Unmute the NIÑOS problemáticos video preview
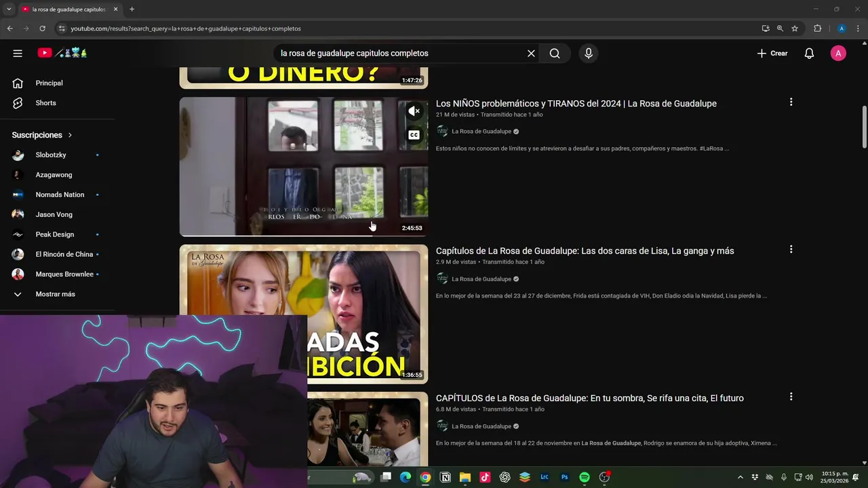 (x=414, y=111)
